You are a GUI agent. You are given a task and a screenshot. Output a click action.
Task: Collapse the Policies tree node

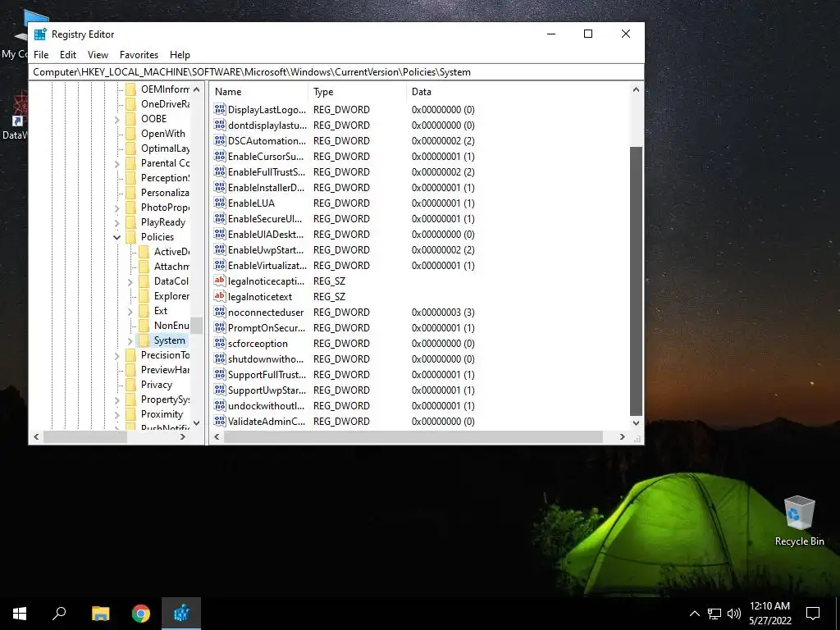click(116, 237)
